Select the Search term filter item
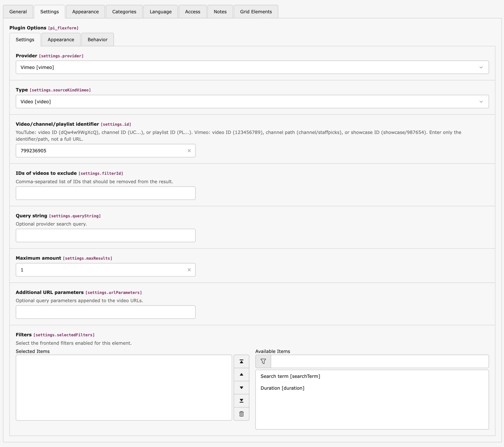The height and width of the screenshot is (447, 504). click(290, 376)
